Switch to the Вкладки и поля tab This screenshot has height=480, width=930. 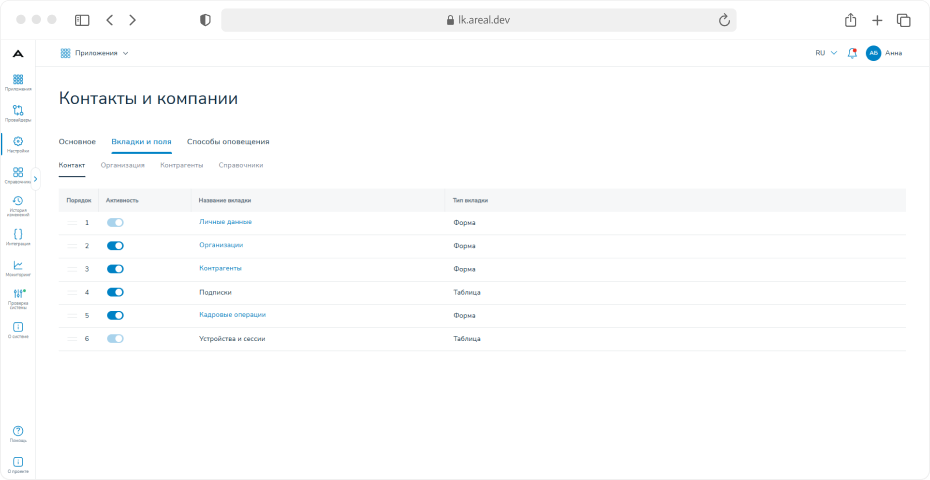tap(141, 142)
